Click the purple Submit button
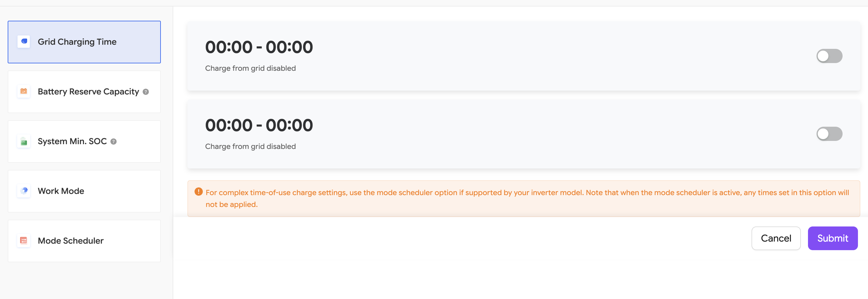 [x=833, y=238]
